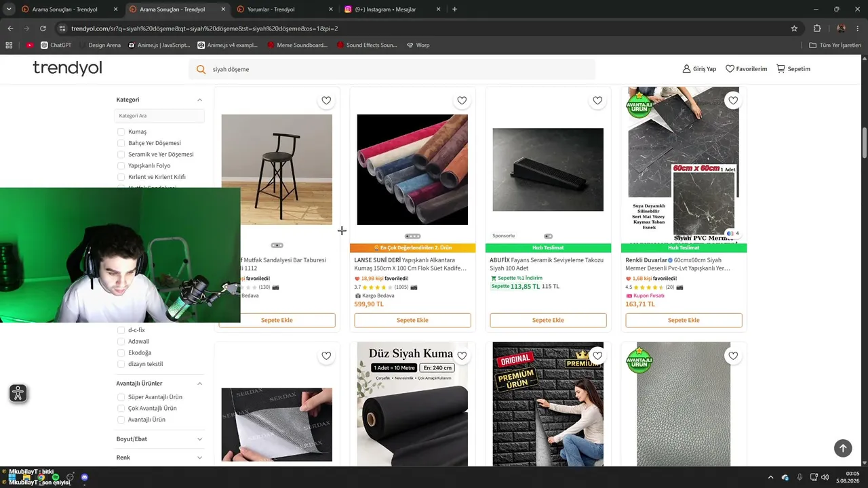The height and width of the screenshot is (488, 868).
Task: Show hidden system tray icons
Action: pos(770,477)
